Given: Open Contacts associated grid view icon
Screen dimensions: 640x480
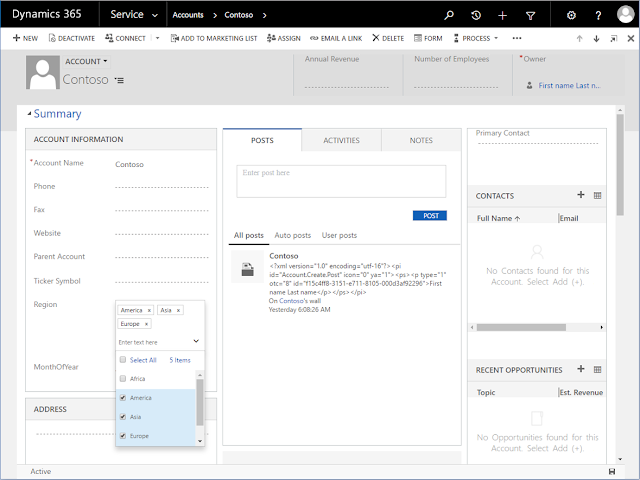Looking at the screenshot, I should [598, 196].
